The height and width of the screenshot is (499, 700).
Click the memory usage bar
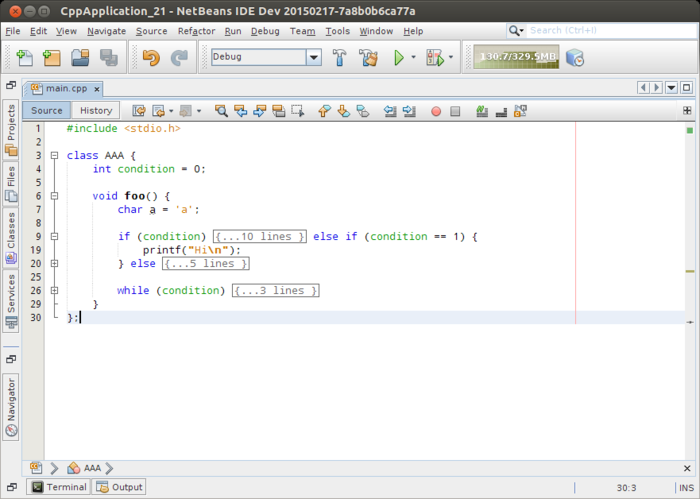pyautogui.click(x=516, y=58)
